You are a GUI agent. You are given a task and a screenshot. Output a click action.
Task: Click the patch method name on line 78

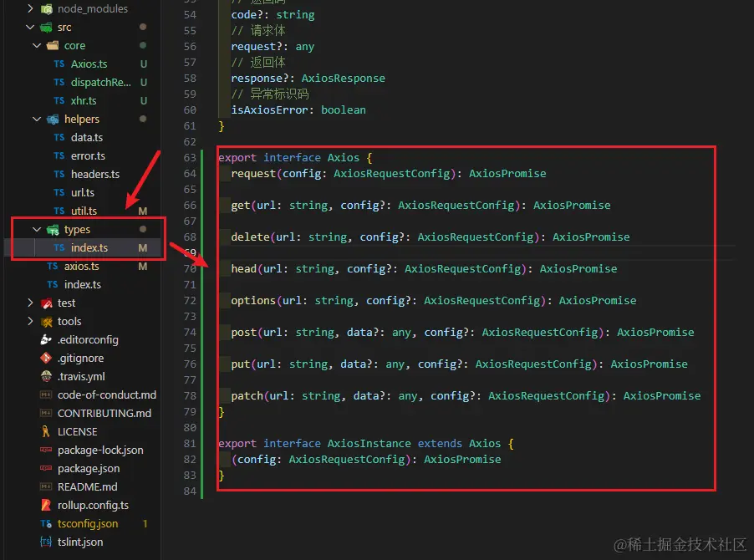247,395
